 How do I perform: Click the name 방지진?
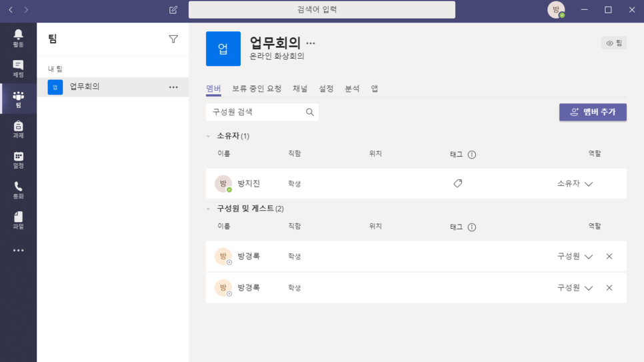pos(249,184)
